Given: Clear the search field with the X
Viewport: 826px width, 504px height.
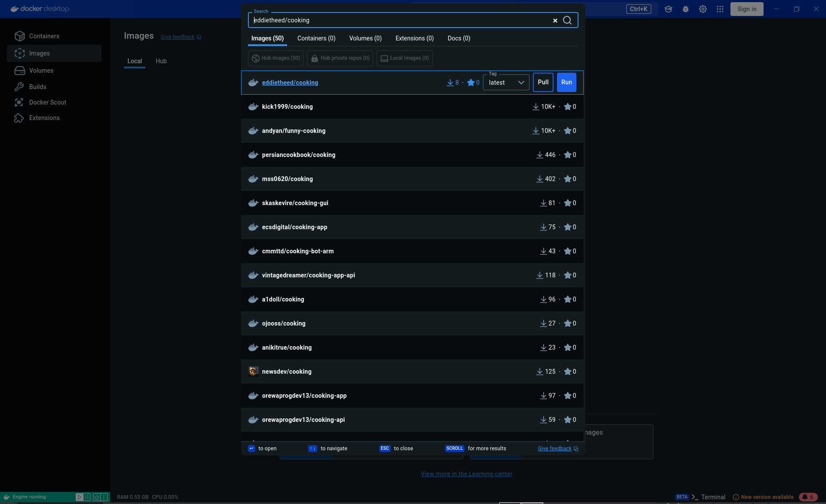Looking at the screenshot, I should 555,20.
